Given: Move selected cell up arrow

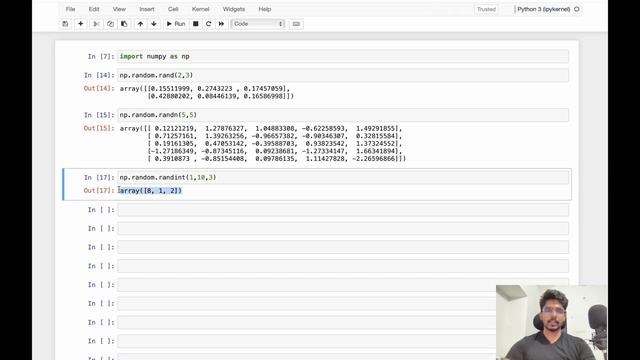Looking at the screenshot, I should pyautogui.click(x=140, y=24).
